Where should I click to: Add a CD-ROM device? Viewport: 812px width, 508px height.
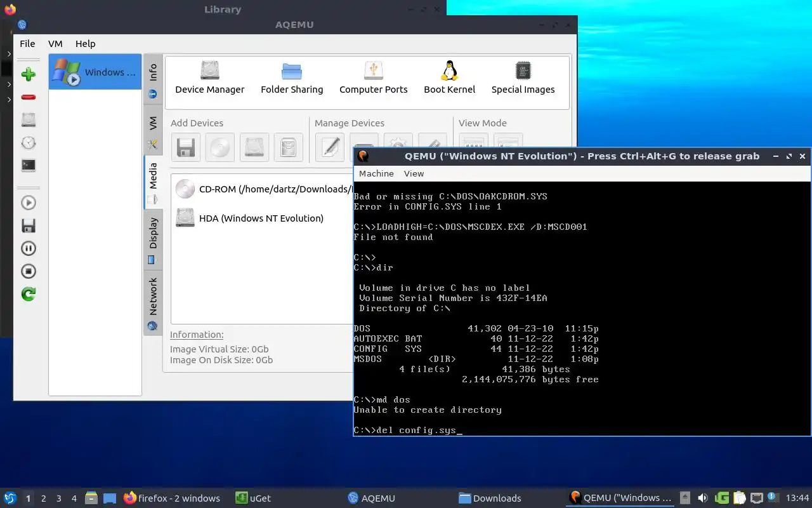pos(220,147)
